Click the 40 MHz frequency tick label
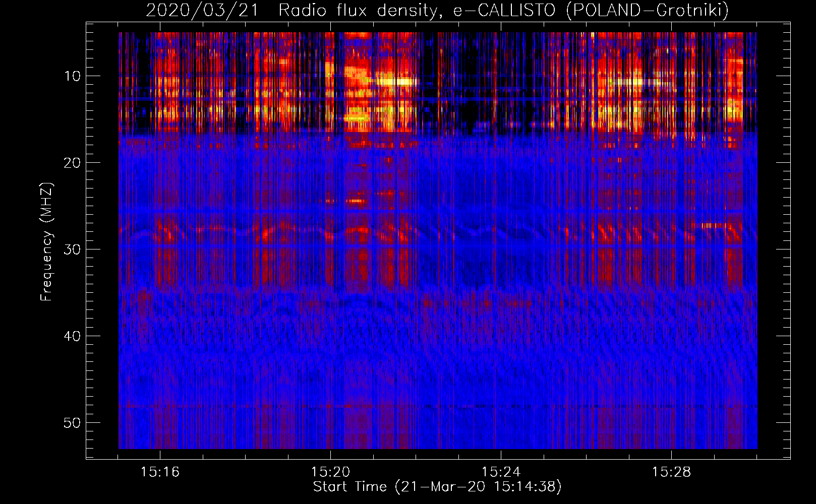Screen dimensions: 816x504 click(x=73, y=336)
